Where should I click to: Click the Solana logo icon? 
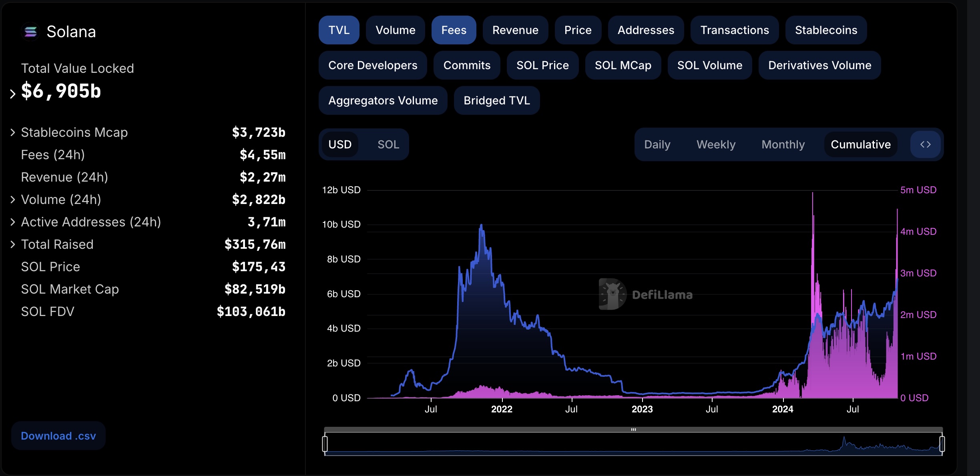(30, 32)
